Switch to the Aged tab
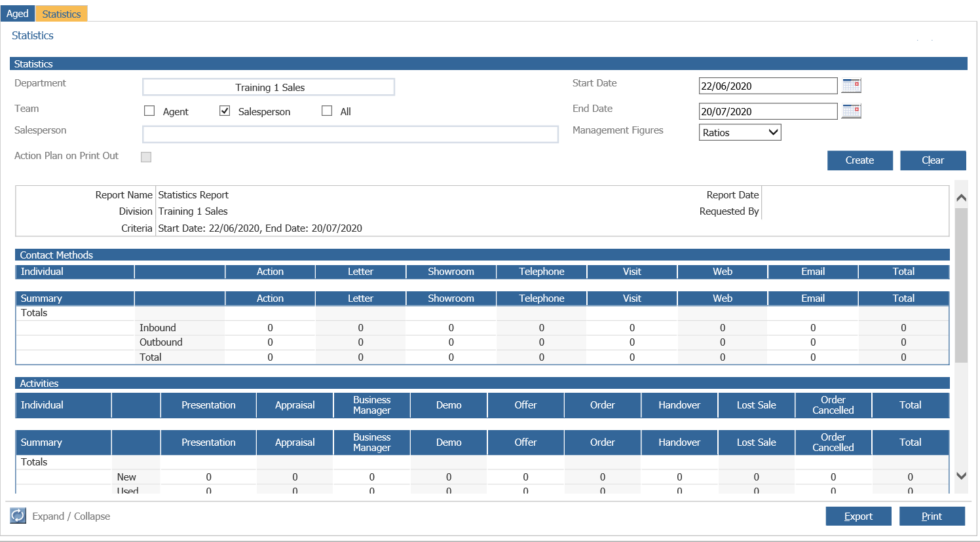This screenshot has width=980, height=542. tap(18, 13)
